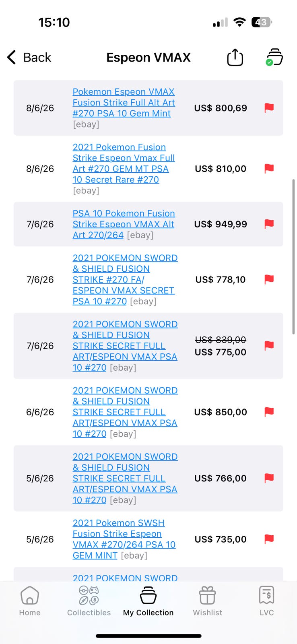Flag the US$ 850,00 sale
This screenshot has width=297, height=644.
[269, 412]
